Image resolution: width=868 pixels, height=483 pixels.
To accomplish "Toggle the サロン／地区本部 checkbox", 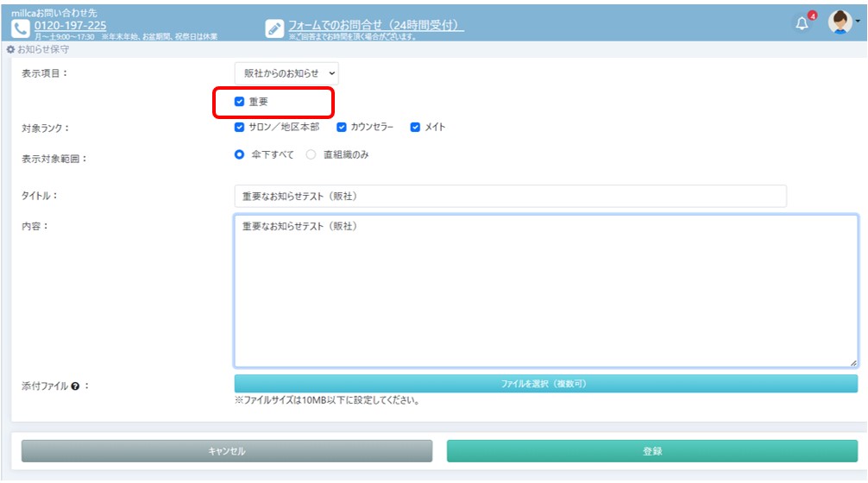I will click(240, 128).
